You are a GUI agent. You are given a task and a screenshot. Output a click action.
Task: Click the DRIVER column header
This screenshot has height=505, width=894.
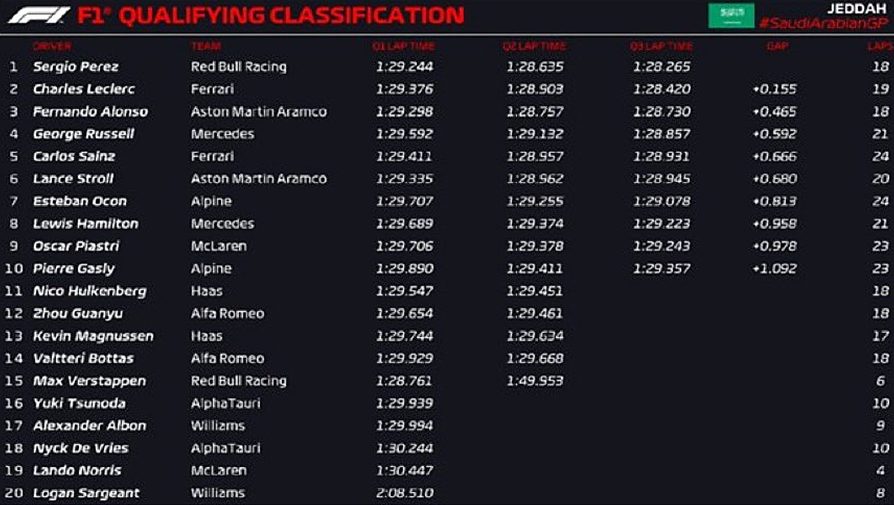[52, 46]
